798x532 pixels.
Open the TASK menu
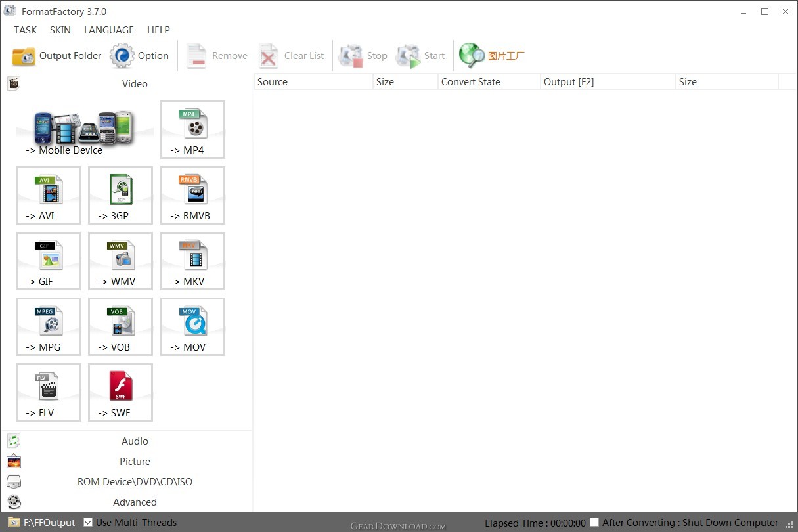click(x=26, y=30)
